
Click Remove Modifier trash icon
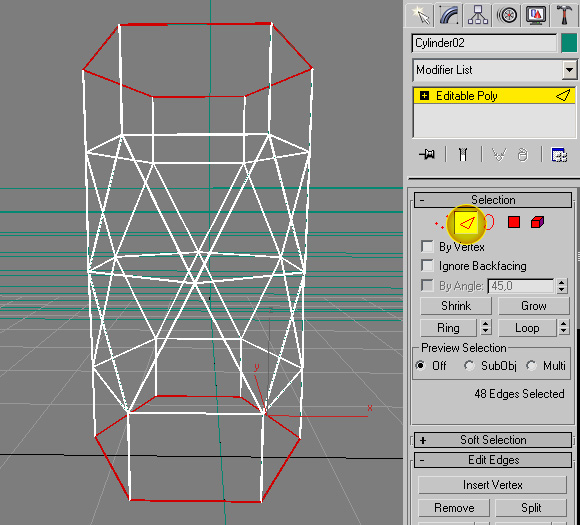pyautogui.click(x=522, y=155)
